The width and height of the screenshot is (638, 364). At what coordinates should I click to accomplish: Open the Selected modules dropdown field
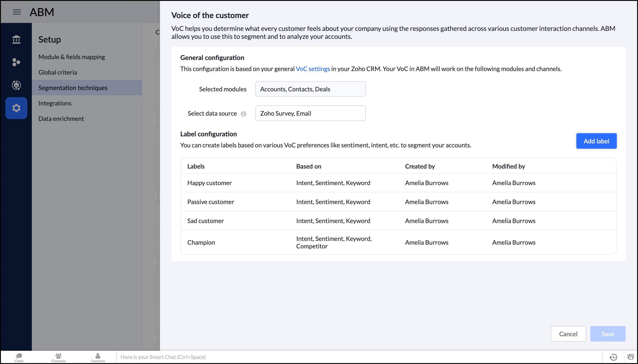click(x=310, y=89)
